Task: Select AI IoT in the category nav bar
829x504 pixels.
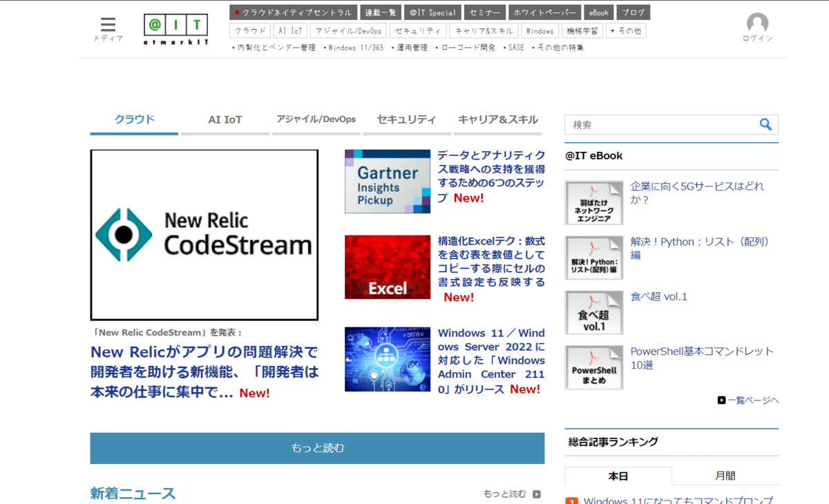Action: click(x=290, y=31)
